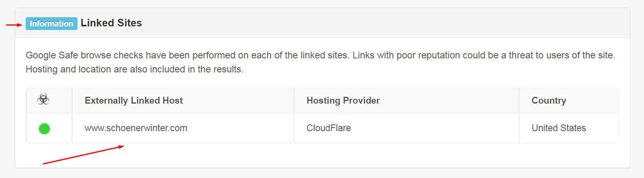Image resolution: width=644 pixels, height=178 pixels.
Task: Click the phrase 'linked sites' in the description
Action: (x=324, y=55)
